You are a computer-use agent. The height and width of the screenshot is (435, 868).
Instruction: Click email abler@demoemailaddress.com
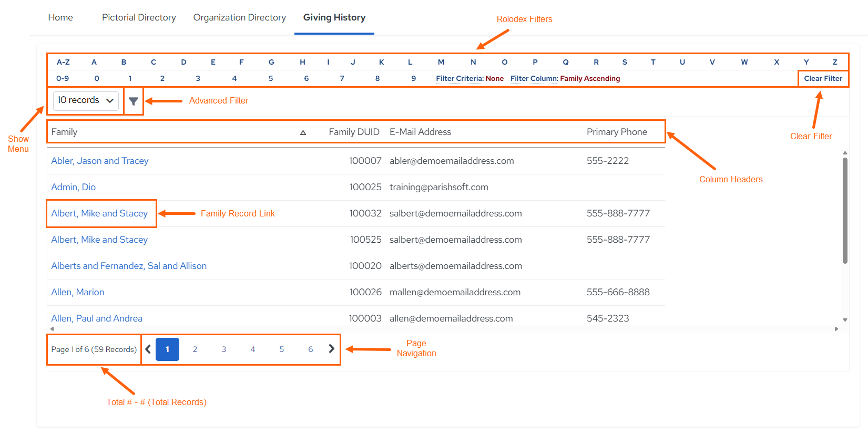click(x=452, y=161)
